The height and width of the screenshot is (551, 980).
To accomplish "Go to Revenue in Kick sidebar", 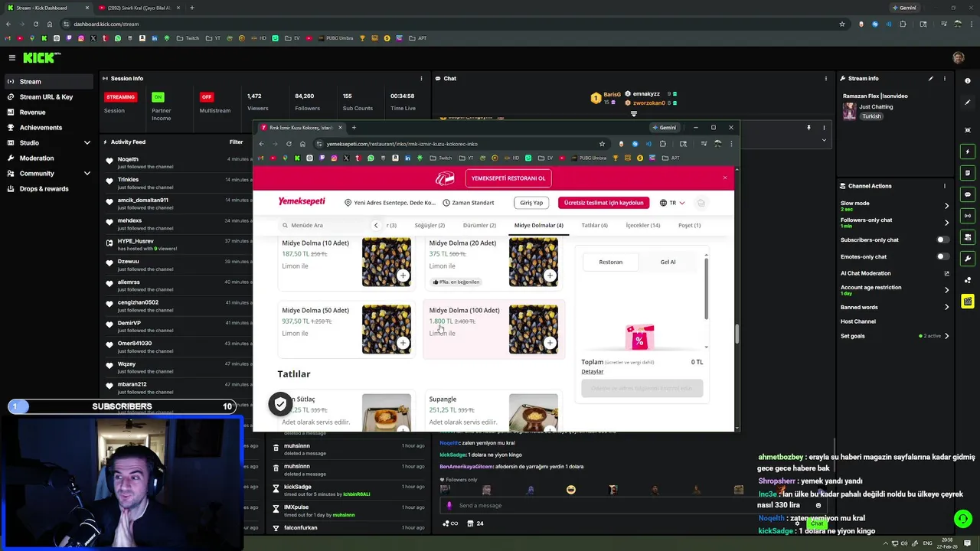I will pyautogui.click(x=32, y=112).
